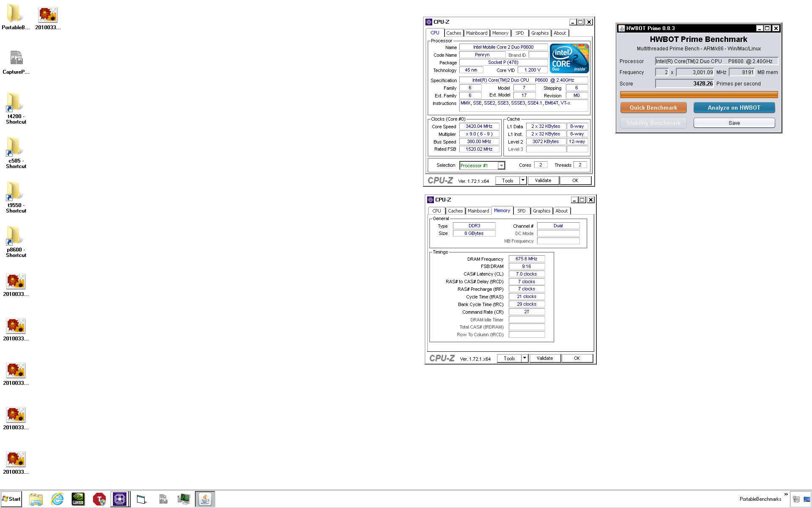
Task: Open the monitor graph taskbar icon
Action: pyautogui.click(x=184, y=499)
